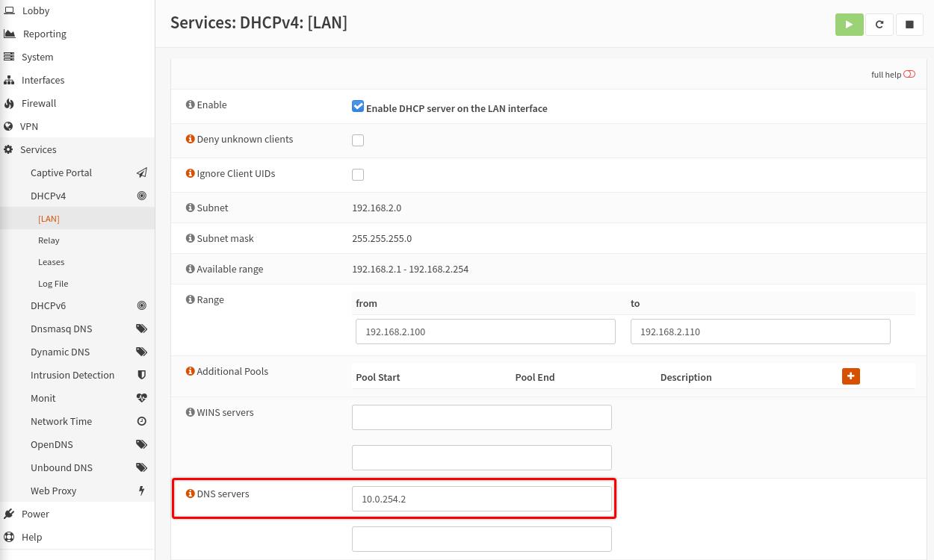Select the Captive Portal paper plane icon
934x560 pixels.
(x=142, y=172)
